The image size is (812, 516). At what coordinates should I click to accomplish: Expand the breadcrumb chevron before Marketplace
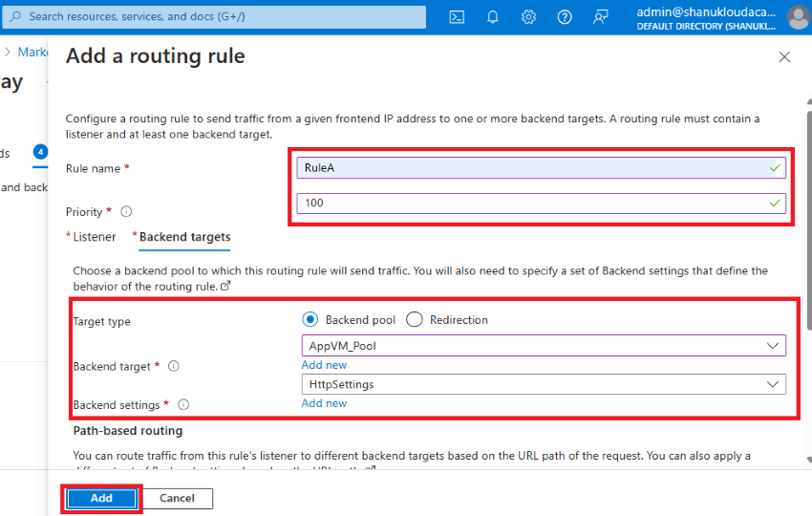click(8, 52)
